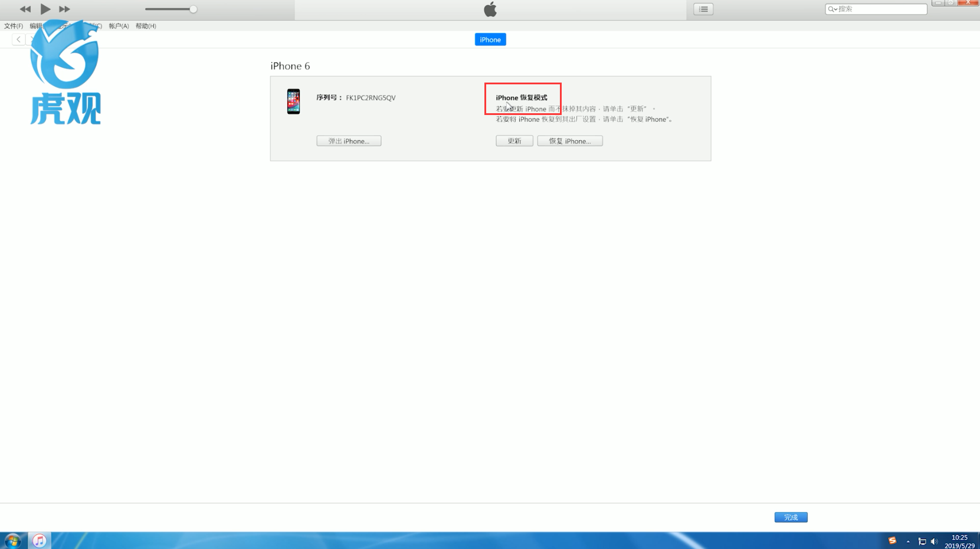Click the rewind playback button
Viewport: 980px width, 549px height.
coord(25,9)
